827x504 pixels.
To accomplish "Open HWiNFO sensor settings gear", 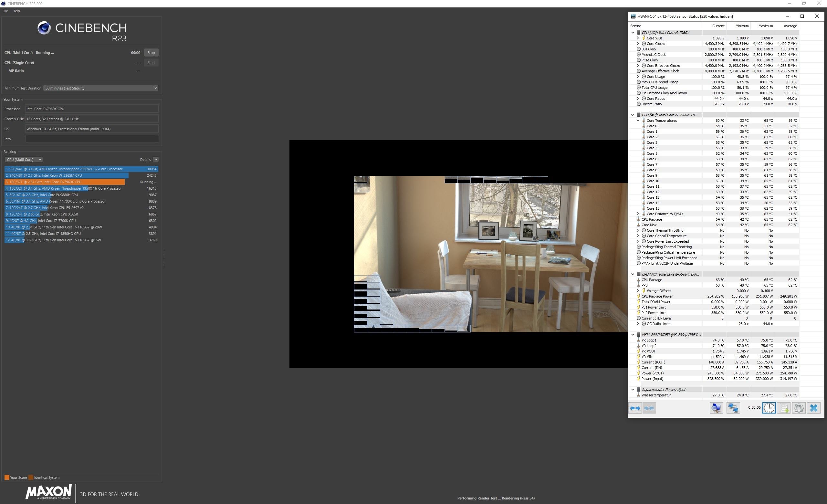I will tap(799, 408).
